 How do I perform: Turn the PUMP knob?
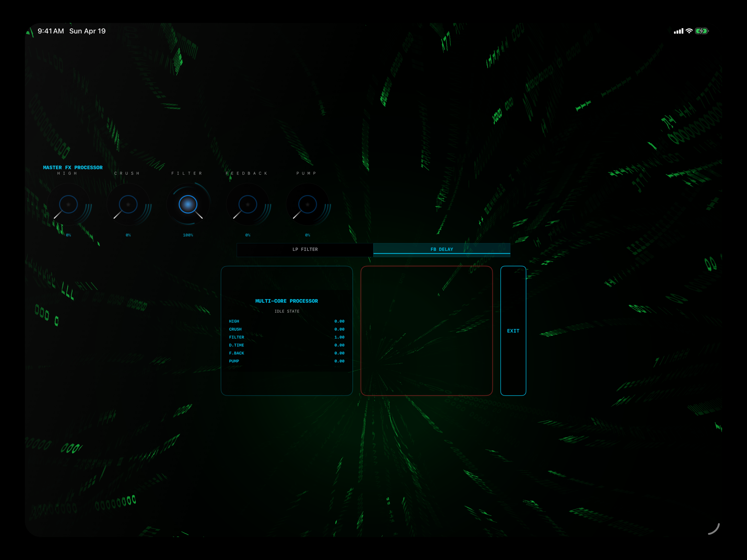(308, 204)
